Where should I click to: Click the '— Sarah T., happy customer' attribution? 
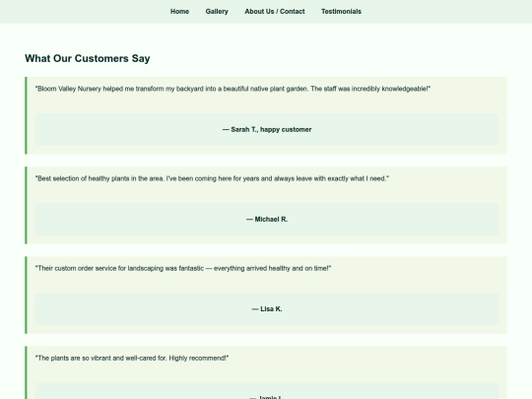(267, 130)
